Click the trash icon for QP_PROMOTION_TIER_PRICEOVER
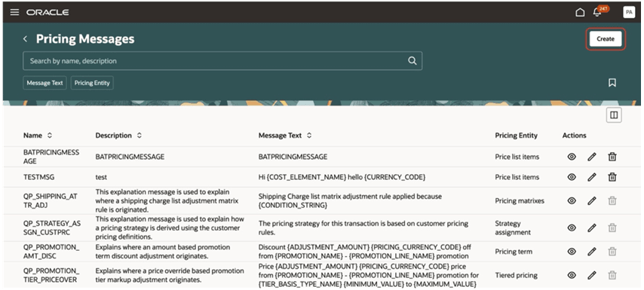The height and width of the screenshot is (290, 644). [612, 275]
